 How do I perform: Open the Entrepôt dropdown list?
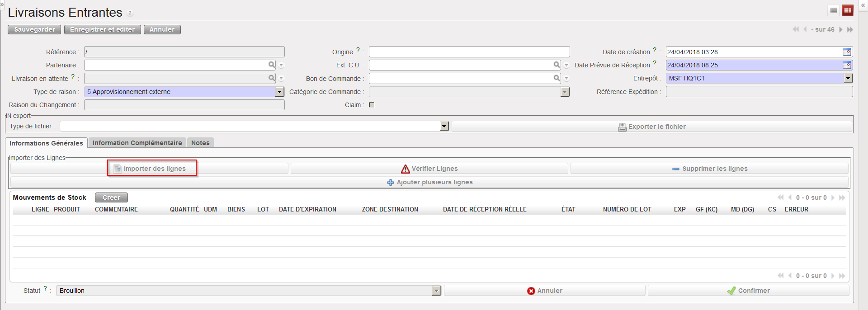848,78
